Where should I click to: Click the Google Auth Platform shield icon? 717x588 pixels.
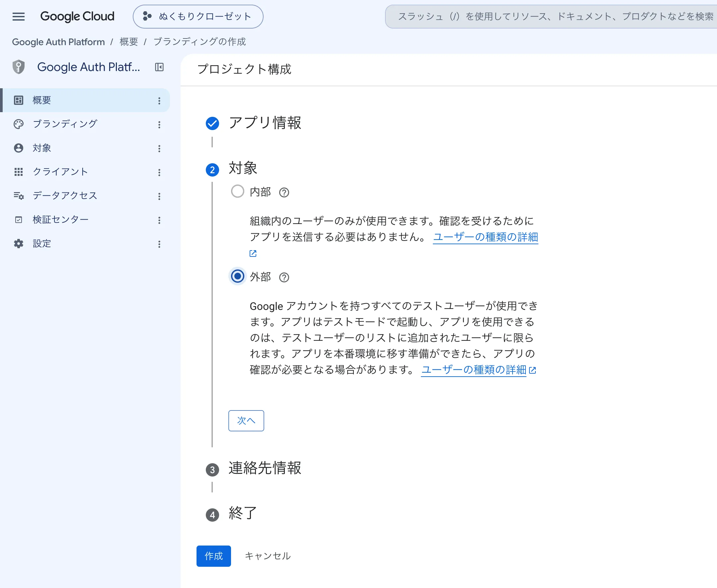click(x=19, y=67)
